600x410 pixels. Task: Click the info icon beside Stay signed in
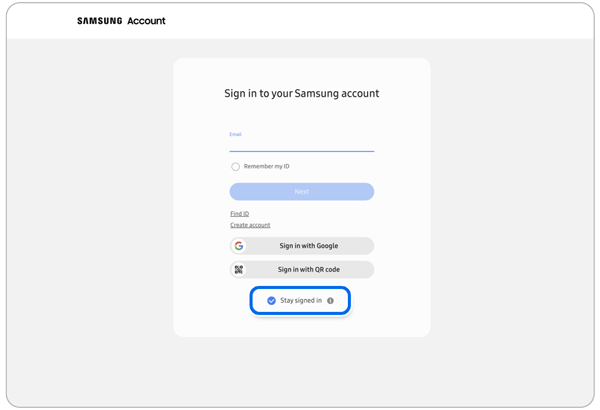pos(331,301)
